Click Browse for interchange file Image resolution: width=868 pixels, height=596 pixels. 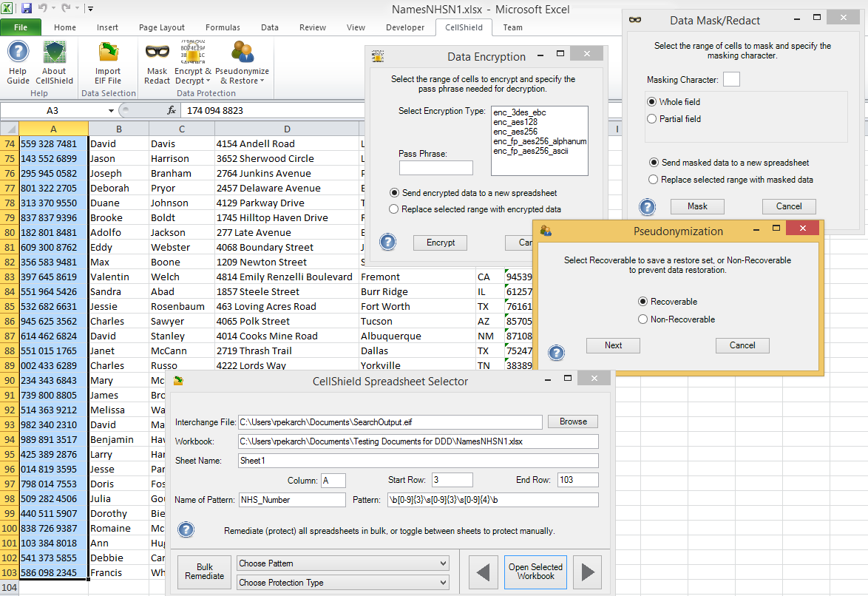tap(573, 421)
